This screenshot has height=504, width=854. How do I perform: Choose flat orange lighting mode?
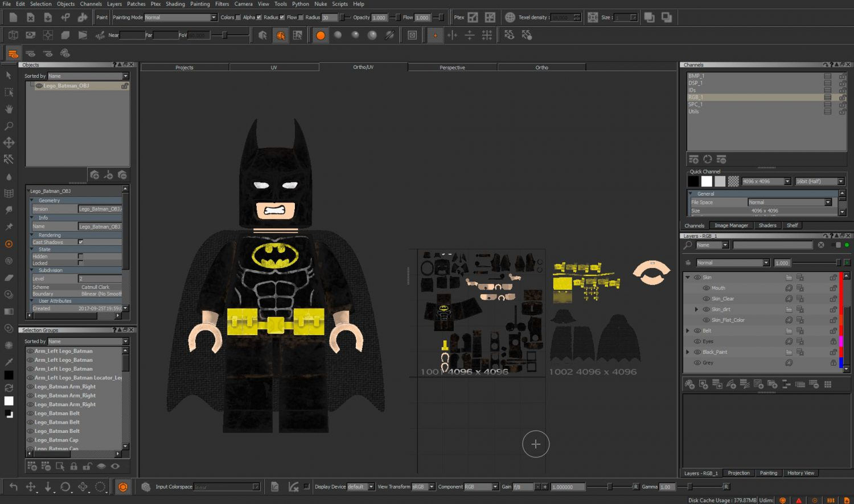(x=321, y=35)
